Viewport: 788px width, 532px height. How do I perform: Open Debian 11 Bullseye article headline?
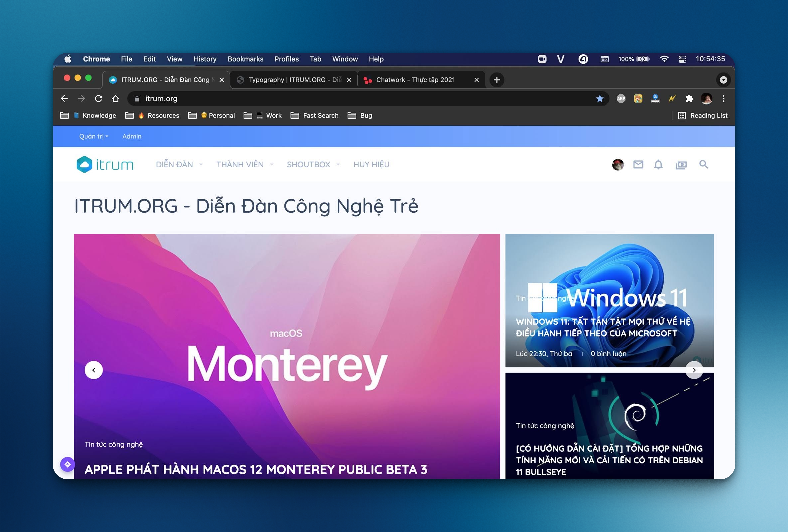coord(609,460)
